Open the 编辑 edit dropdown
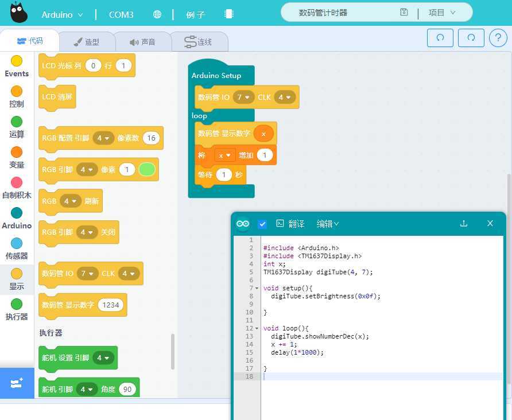This screenshot has height=420, width=512. click(328, 224)
